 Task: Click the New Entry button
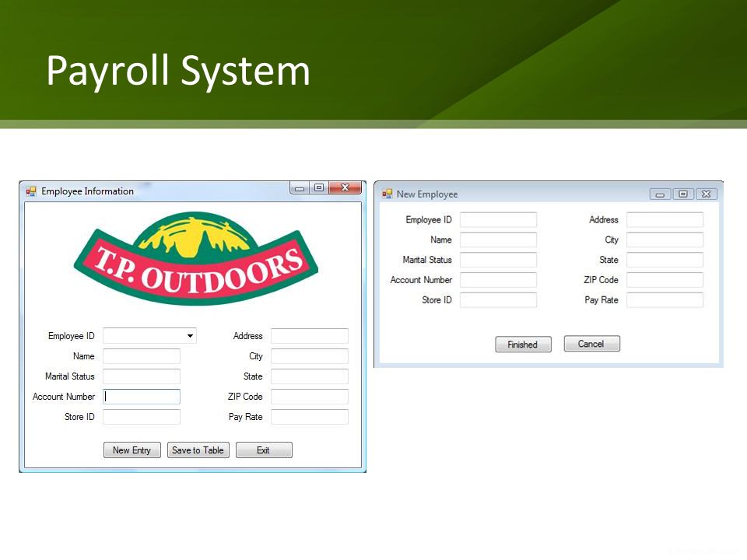tap(132, 450)
